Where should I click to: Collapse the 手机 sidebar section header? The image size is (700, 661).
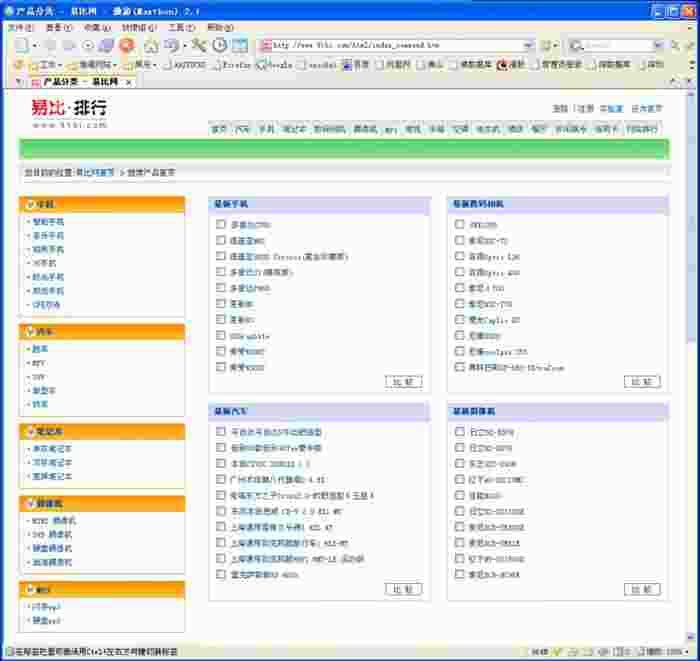[x=102, y=204]
